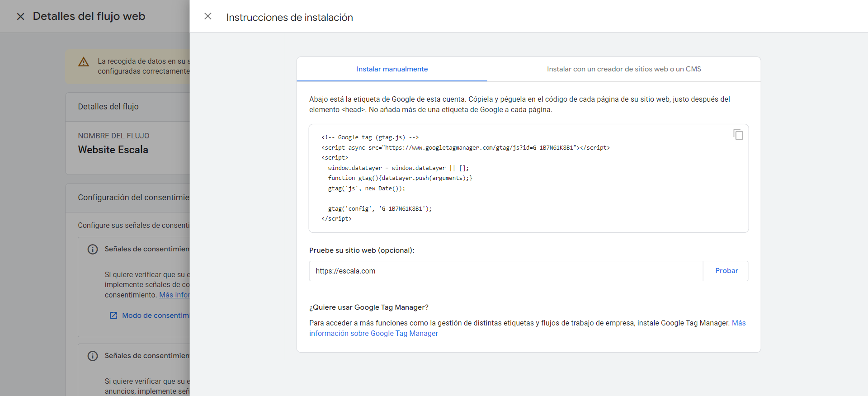Open Más información sobre Google Tag Manager link
Viewport: 868px width, 396px height.
pos(373,333)
